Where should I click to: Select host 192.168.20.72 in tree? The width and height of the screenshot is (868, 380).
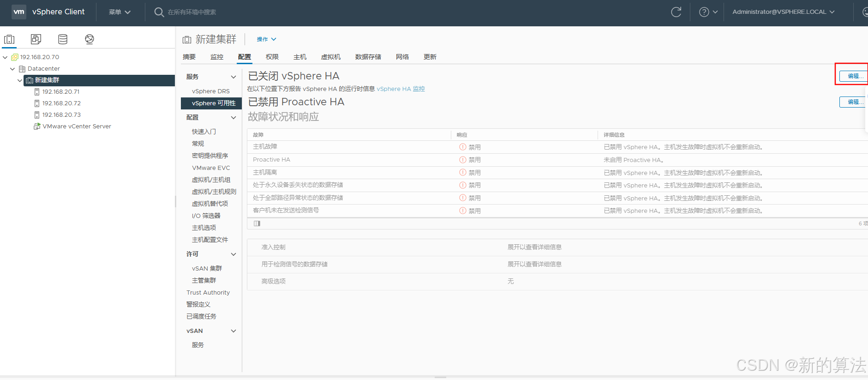click(61, 103)
